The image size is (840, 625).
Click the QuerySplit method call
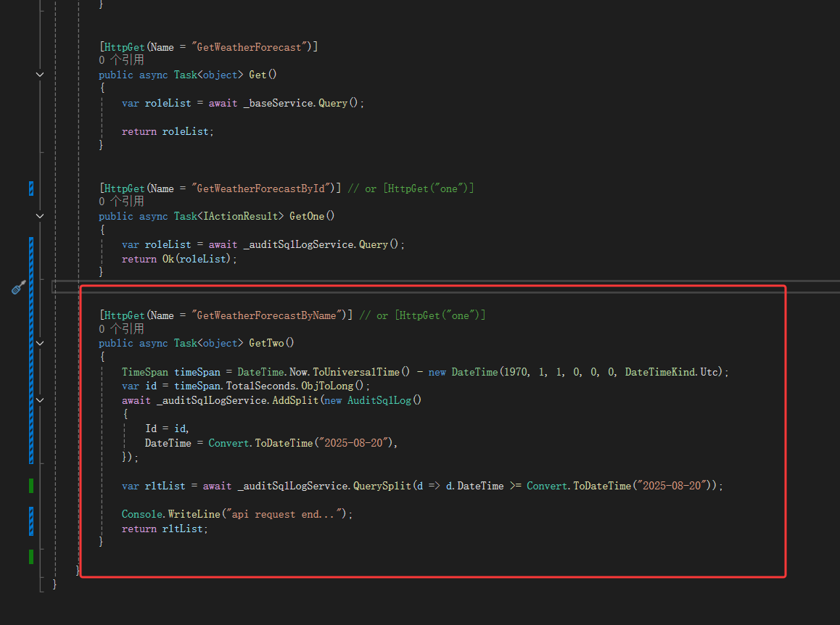point(382,486)
